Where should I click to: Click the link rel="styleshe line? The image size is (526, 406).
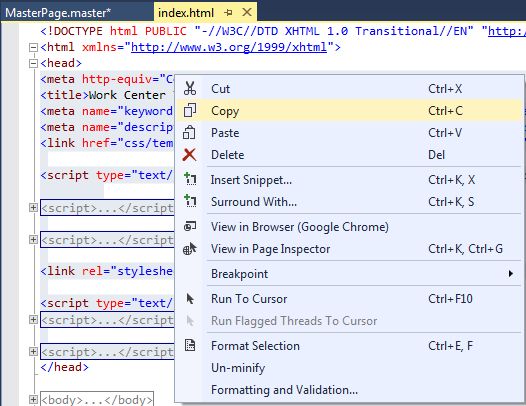(x=107, y=271)
